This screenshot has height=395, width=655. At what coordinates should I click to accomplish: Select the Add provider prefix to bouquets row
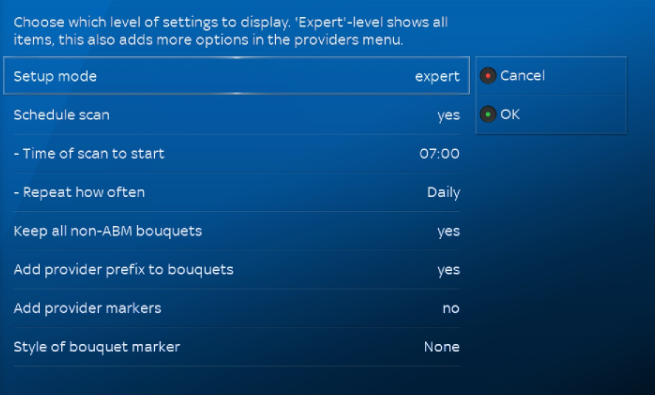236,269
